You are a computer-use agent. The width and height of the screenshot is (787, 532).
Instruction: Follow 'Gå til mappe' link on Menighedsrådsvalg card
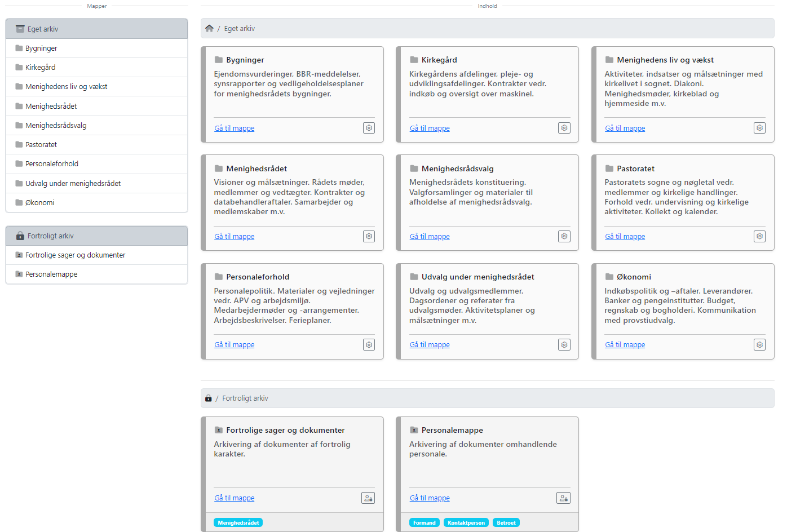[x=430, y=237]
